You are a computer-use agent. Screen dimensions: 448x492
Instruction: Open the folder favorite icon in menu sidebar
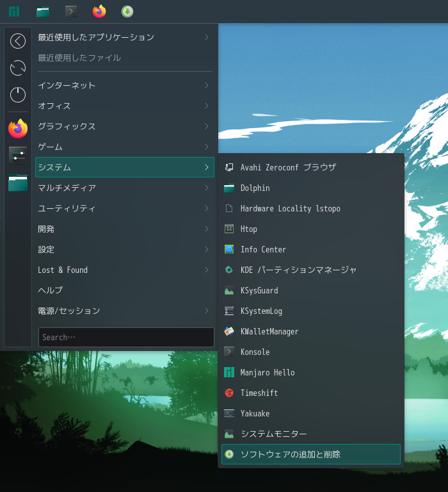point(18,183)
